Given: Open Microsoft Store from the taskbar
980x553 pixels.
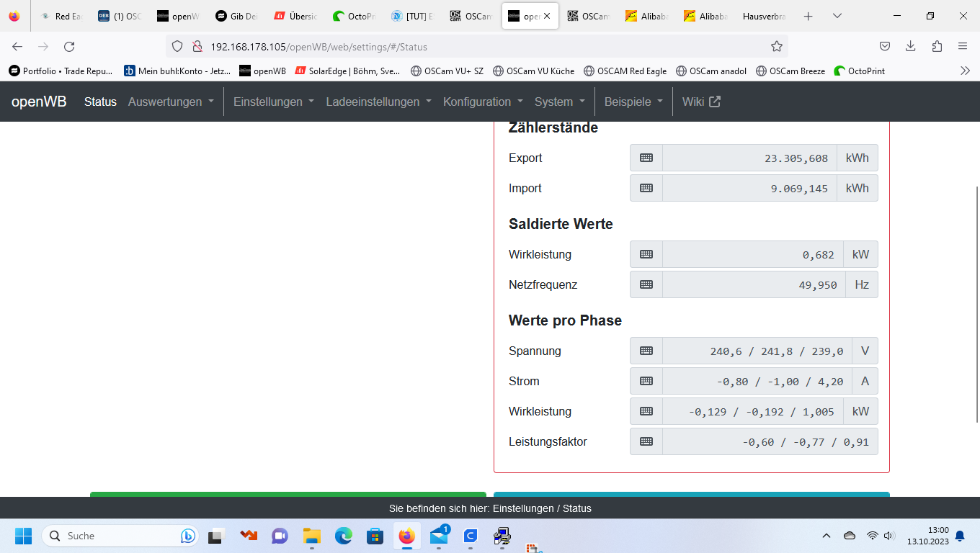Looking at the screenshot, I should pos(375,536).
